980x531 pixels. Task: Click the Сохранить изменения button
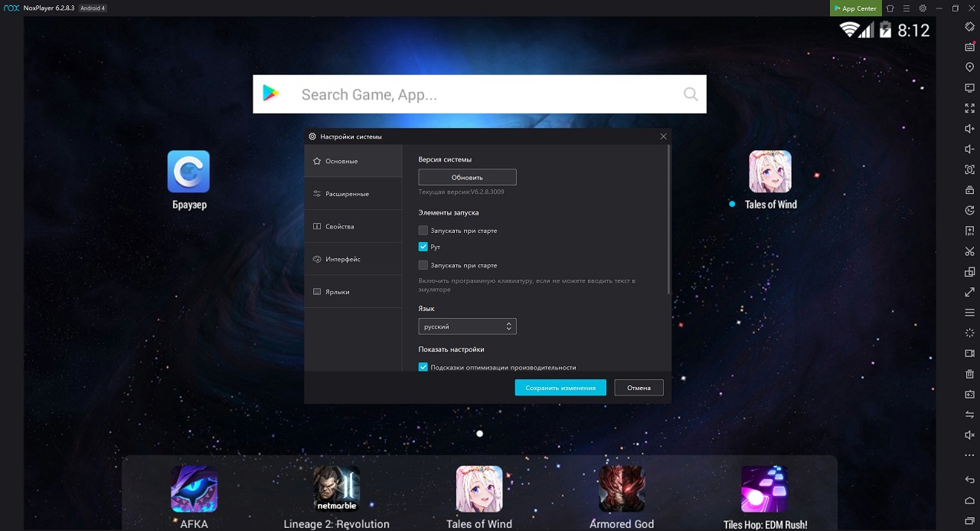560,388
